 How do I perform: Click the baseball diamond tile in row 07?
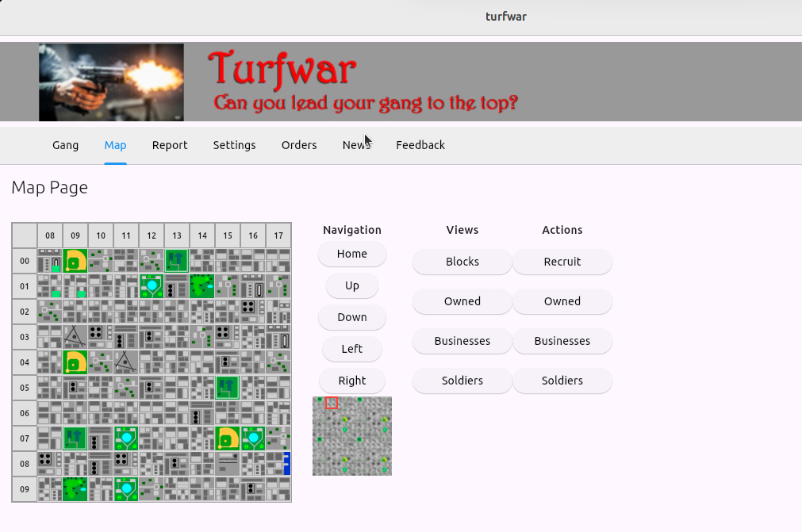tap(228, 438)
